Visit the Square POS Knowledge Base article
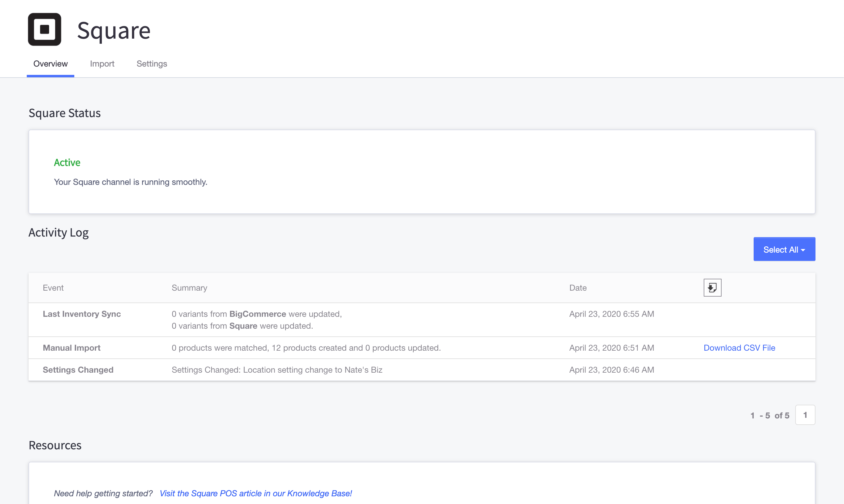 [x=255, y=493]
